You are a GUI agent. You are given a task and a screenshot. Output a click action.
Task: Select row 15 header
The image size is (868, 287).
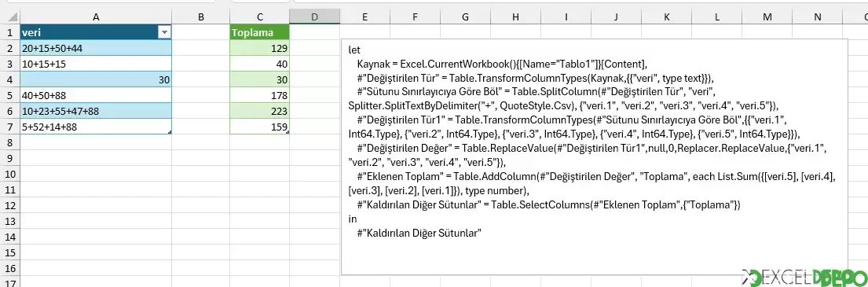point(9,252)
